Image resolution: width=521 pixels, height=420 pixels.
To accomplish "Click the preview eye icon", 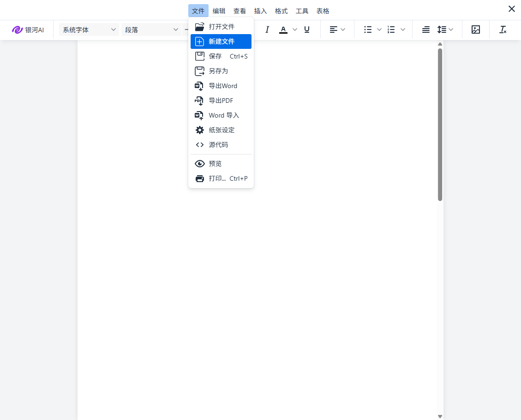I will coord(199,164).
